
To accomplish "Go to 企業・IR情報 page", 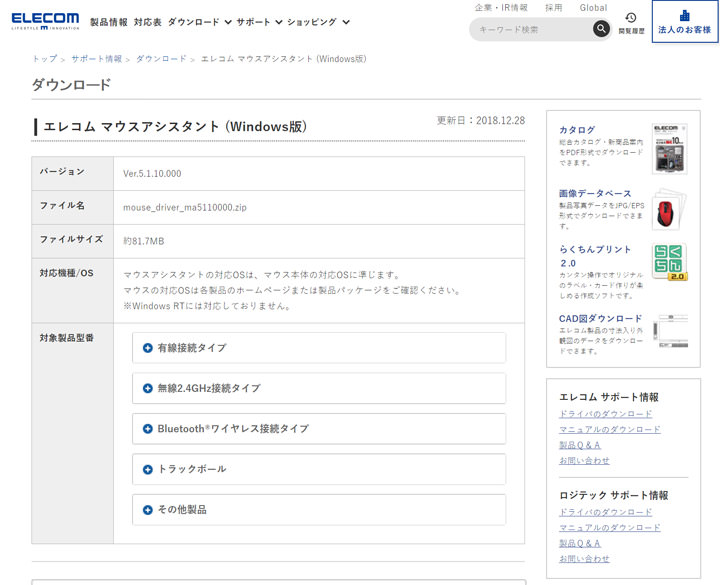I will pyautogui.click(x=501, y=7).
